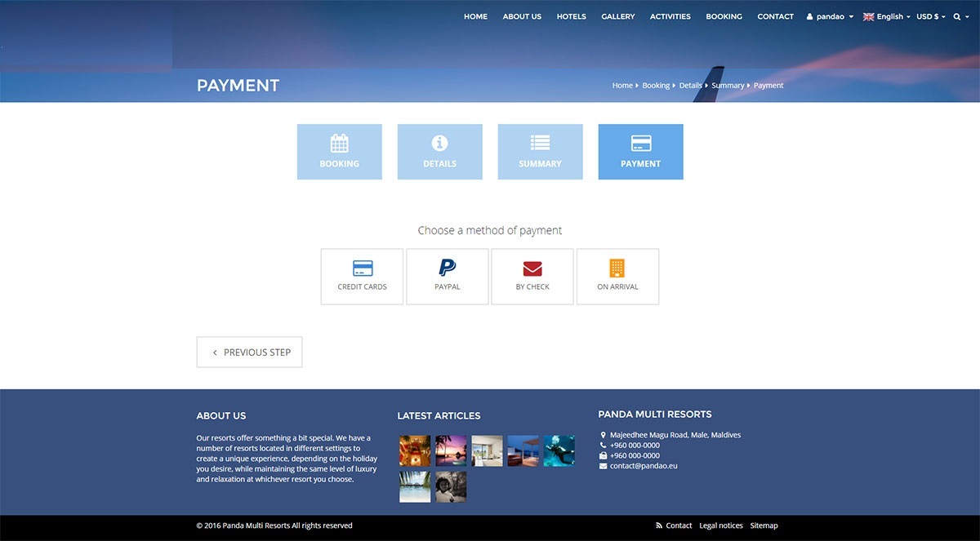Click the envelope icon beside contact email
This screenshot has height=541, width=980.
point(603,466)
